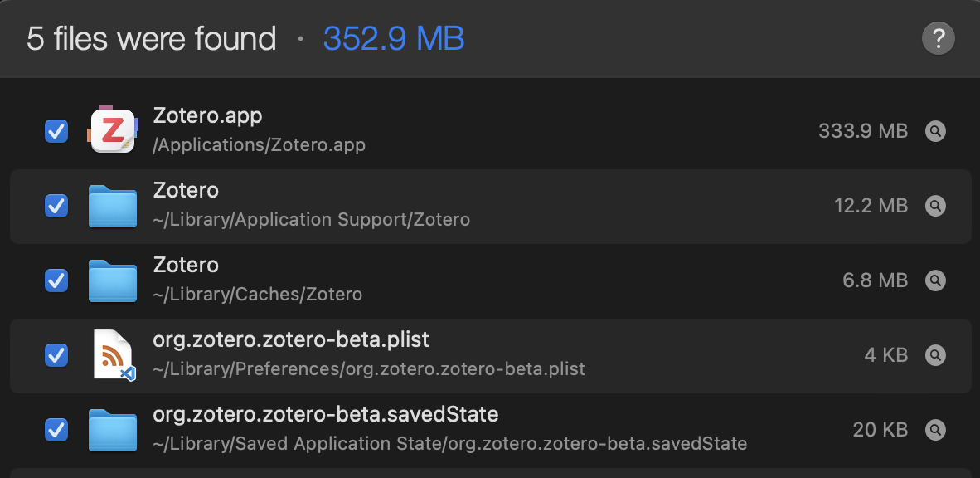Image resolution: width=980 pixels, height=478 pixels.
Task: Uncheck the Caches Zotero checkbox
Action: click(x=56, y=280)
